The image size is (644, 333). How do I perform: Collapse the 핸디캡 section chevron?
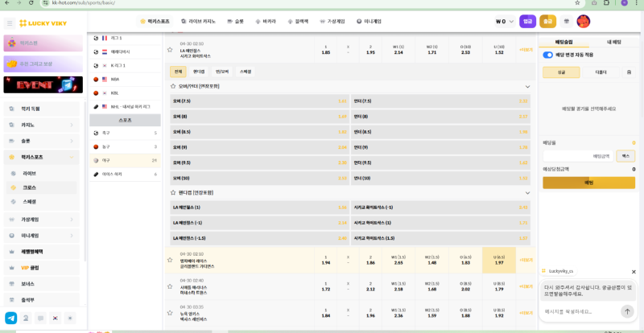pos(527,193)
